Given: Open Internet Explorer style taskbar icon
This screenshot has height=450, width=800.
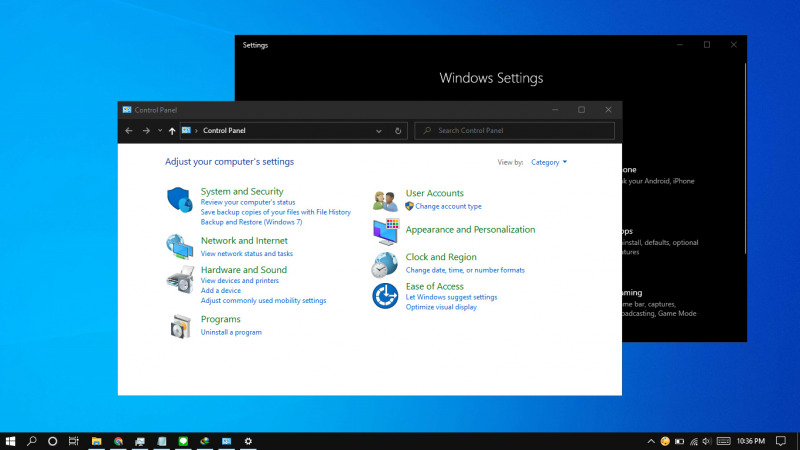Looking at the screenshot, I should (x=205, y=441).
